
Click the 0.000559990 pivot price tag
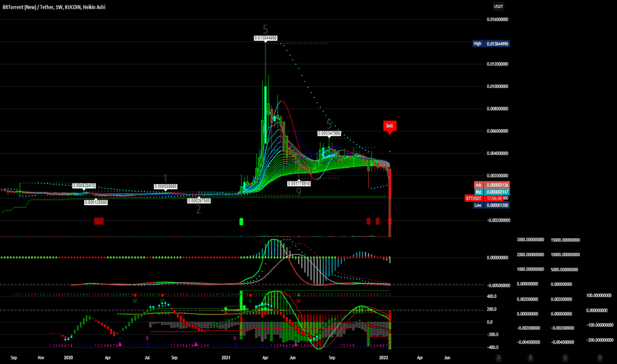pyautogui.click(x=166, y=186)
